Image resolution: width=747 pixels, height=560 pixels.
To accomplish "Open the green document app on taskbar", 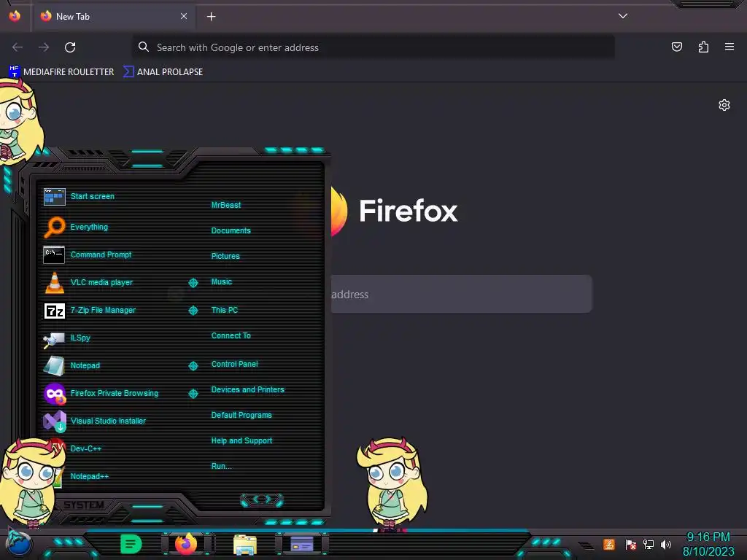I will [x=131, y=544].
